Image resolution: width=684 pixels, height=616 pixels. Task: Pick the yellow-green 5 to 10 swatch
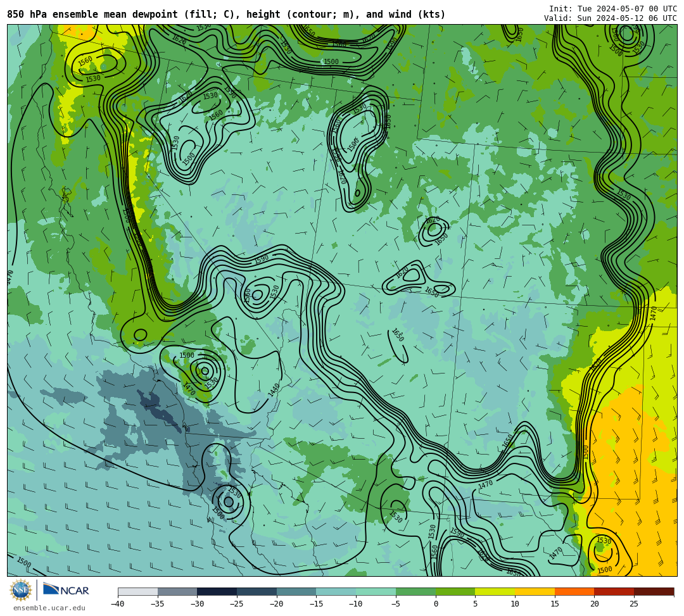click(495, 591)
